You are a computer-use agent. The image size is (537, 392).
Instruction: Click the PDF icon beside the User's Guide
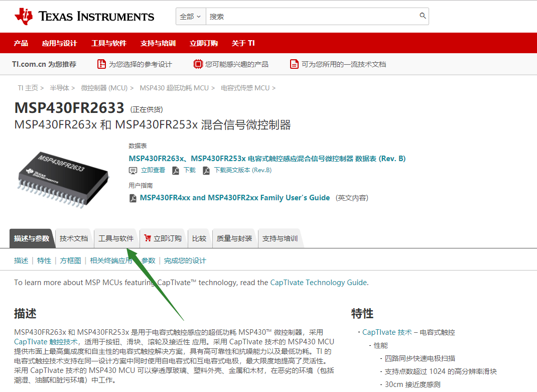click(133, 198)
